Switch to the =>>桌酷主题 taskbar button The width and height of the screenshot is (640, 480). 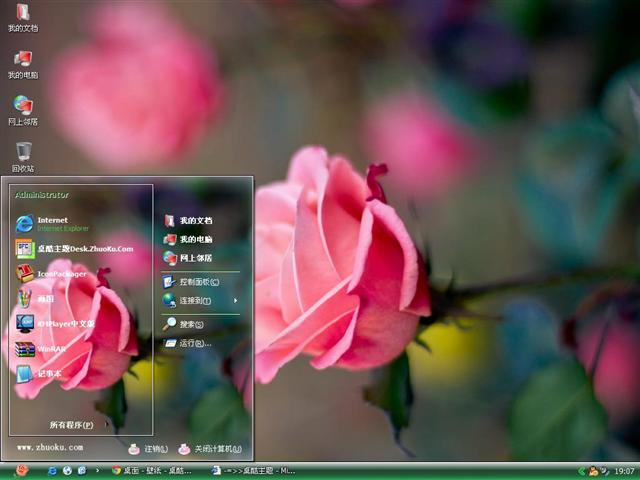click(x=254, y=471)
